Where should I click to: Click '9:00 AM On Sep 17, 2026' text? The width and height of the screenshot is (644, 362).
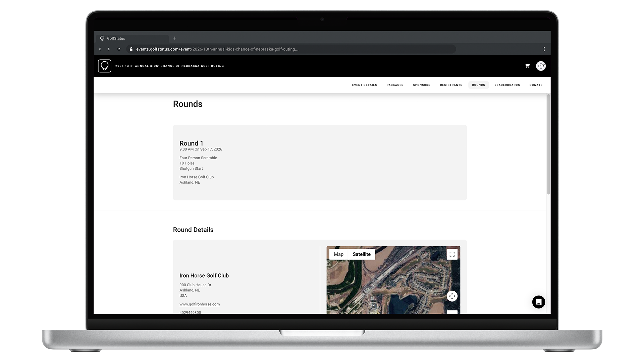click(x=201, y=149)
